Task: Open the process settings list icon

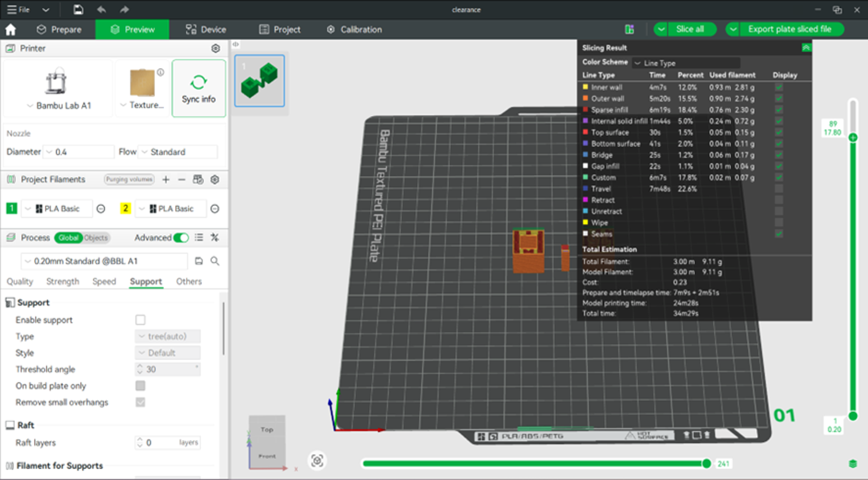Action: [199, 238]
